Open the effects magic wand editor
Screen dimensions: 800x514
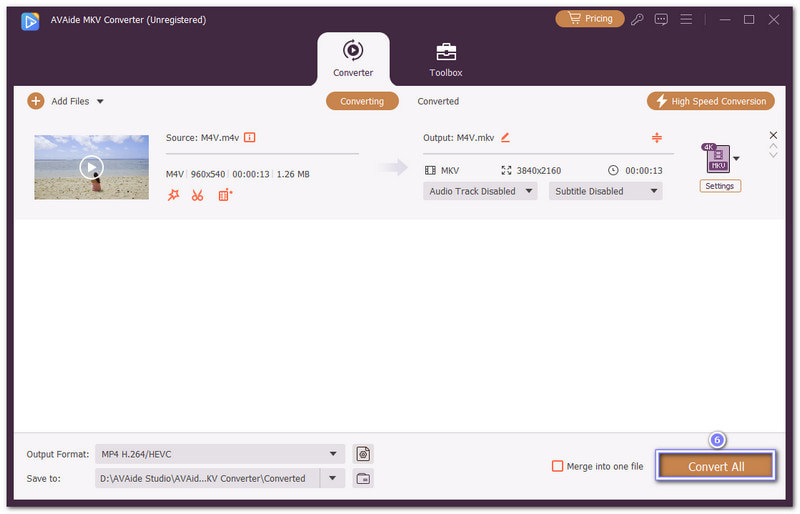point(173,195)
